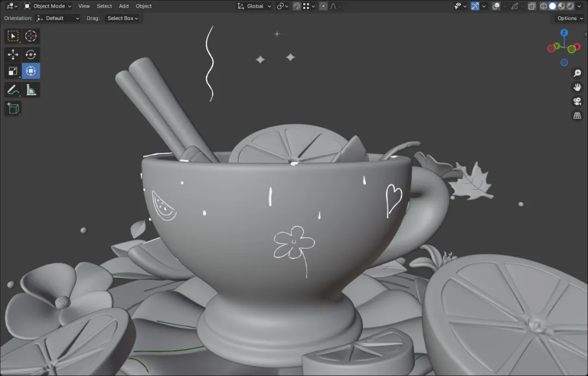Screen dimensions: 588x376
Task: Select the Annotate tool
Action: point(13,90)
